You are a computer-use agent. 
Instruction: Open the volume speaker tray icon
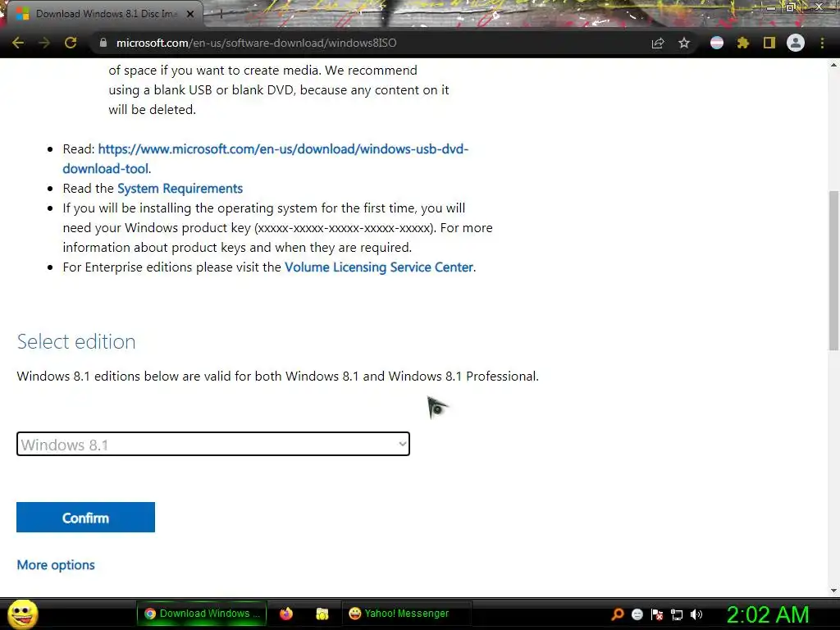(696, 614)
